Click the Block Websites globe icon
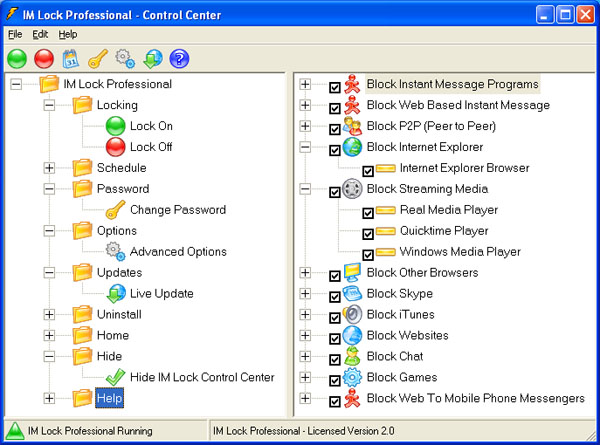600x445 pixels. (352, 335)
